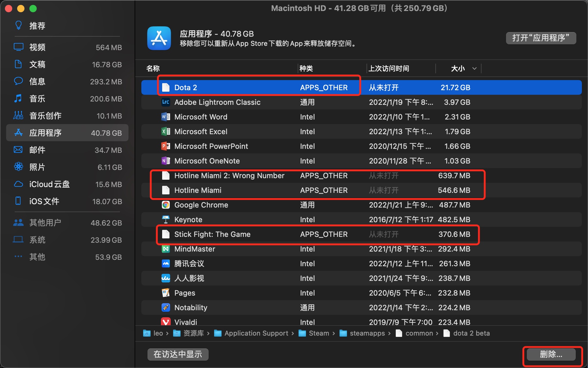
Task: Click the Vivaldi app icon
Action: pos(166,322)
